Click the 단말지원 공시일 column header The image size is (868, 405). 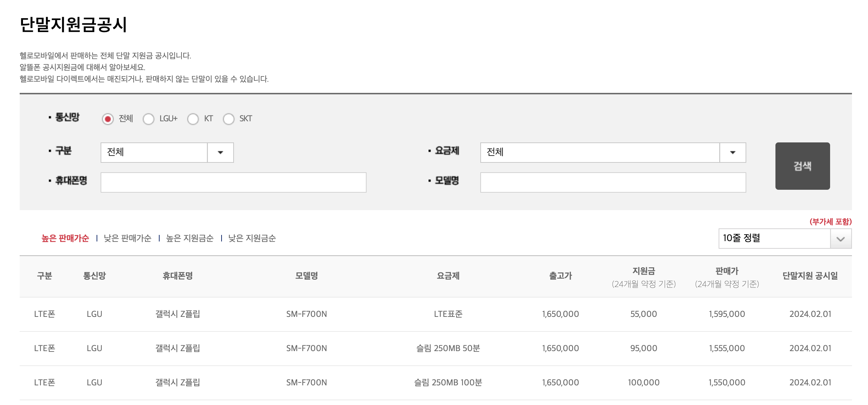point(810,276)
